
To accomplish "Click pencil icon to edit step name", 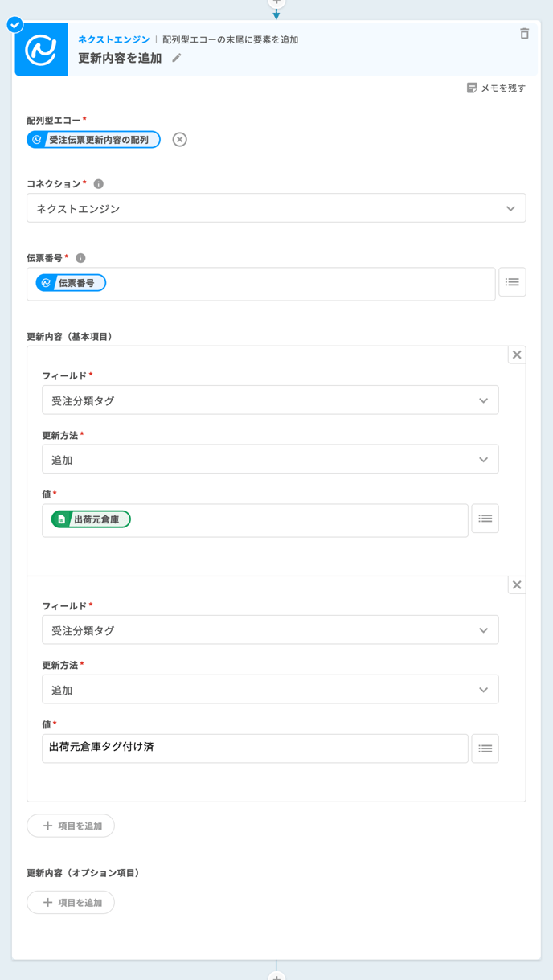I will [177, 58].
